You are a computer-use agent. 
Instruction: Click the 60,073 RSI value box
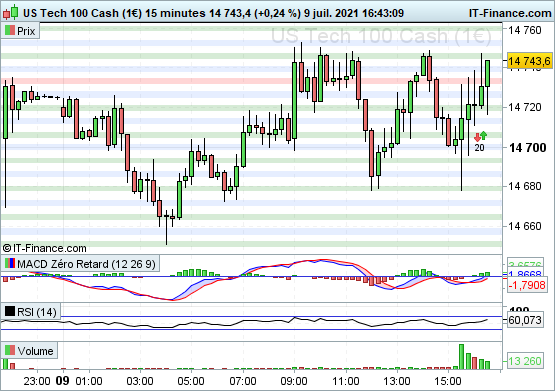click(525, 320)
